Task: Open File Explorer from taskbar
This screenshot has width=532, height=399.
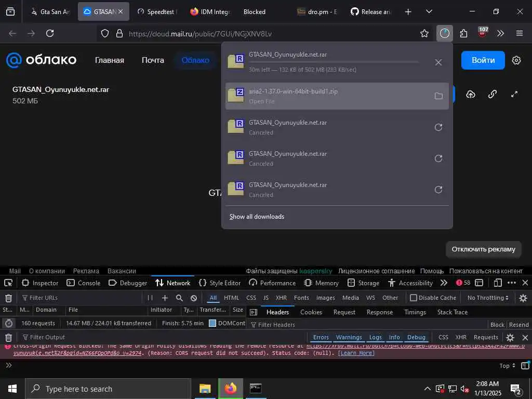Action: pyautogui.click(x=205, y=389)
